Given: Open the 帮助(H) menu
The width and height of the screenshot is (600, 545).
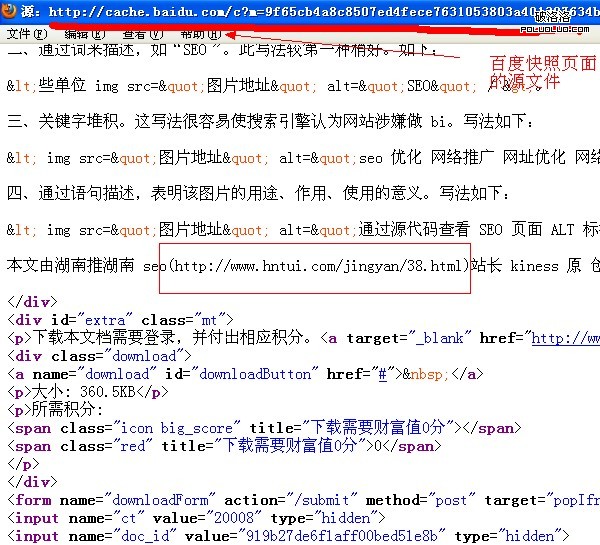Looking at the screenshot, I should click(x=201, y=34).
